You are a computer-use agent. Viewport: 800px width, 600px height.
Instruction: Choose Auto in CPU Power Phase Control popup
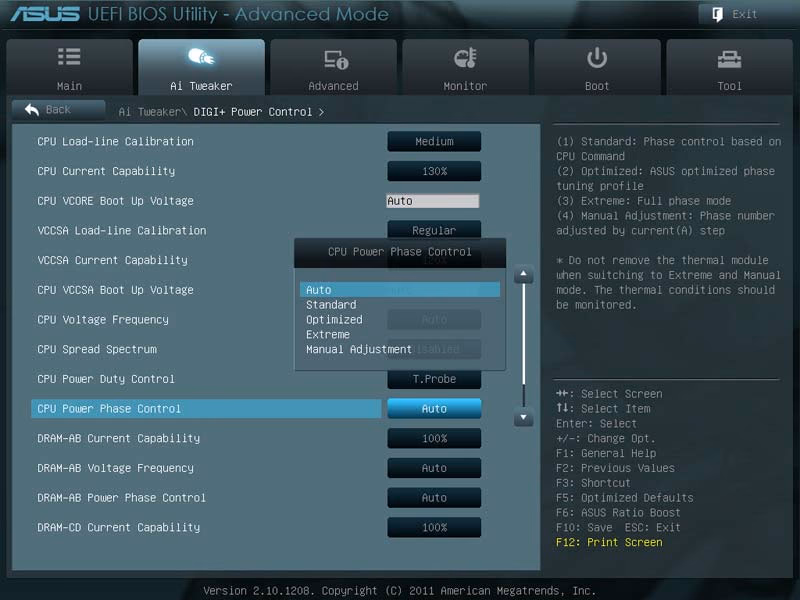coord(400,290)
